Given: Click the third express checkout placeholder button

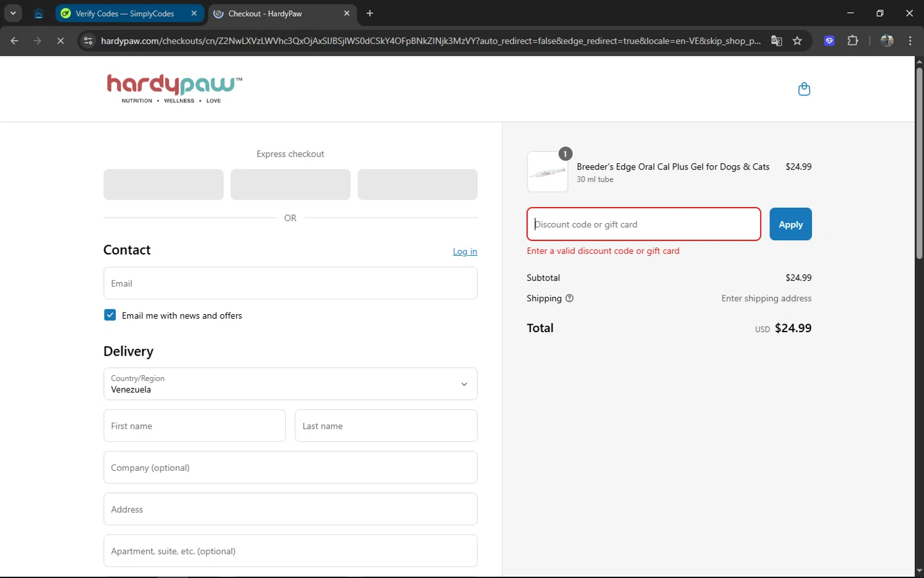Looking at the screenshot, I should pyautogui.click(x=418, y=184).
